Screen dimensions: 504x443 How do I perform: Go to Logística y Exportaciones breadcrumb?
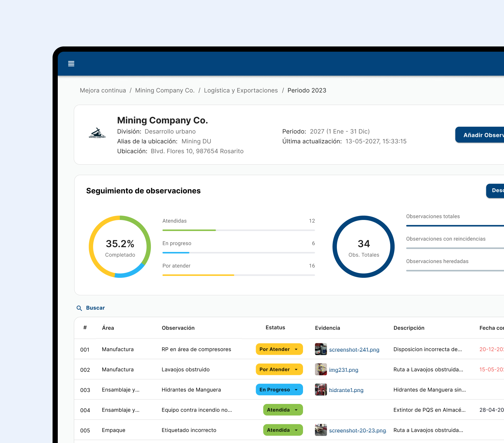pyautogui.click(x=241, y=90)
